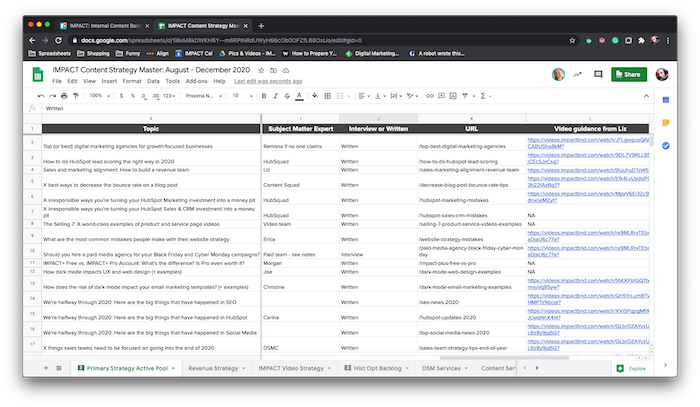Switch to Hist Opt Backlog sheet tab
Screen dimensions: 700x407
coord(377,368)
